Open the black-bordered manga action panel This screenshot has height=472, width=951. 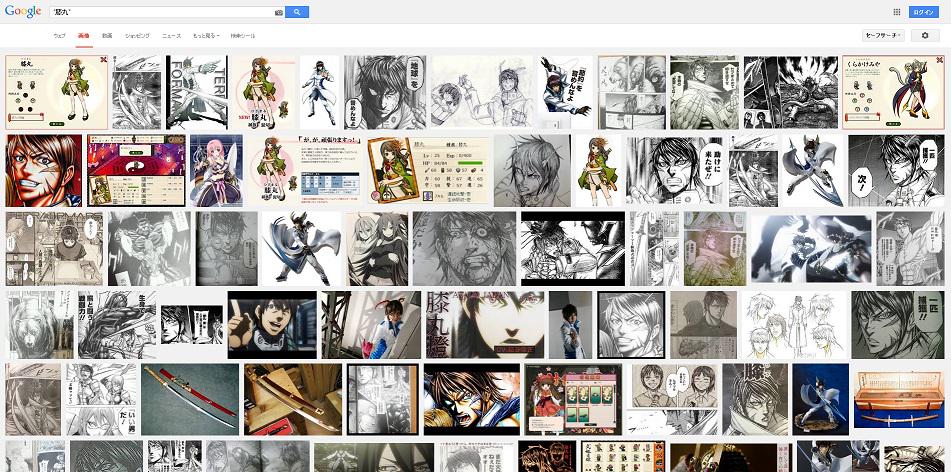(x=573, y=249)
